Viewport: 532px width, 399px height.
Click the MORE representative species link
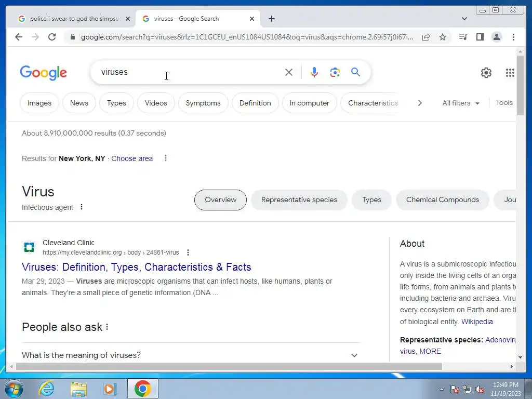[430, 351]
